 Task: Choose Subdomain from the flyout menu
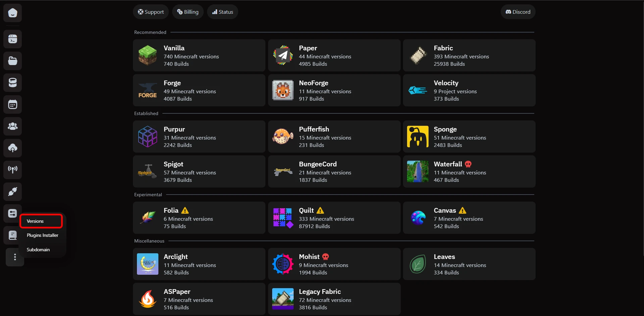pyautogui.click(x=38, y=250)
